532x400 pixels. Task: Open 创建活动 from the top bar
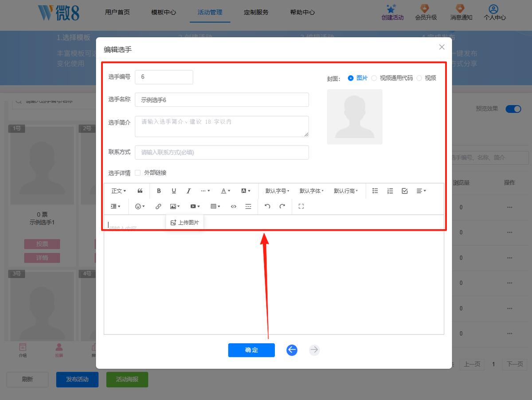pos(392,12)
